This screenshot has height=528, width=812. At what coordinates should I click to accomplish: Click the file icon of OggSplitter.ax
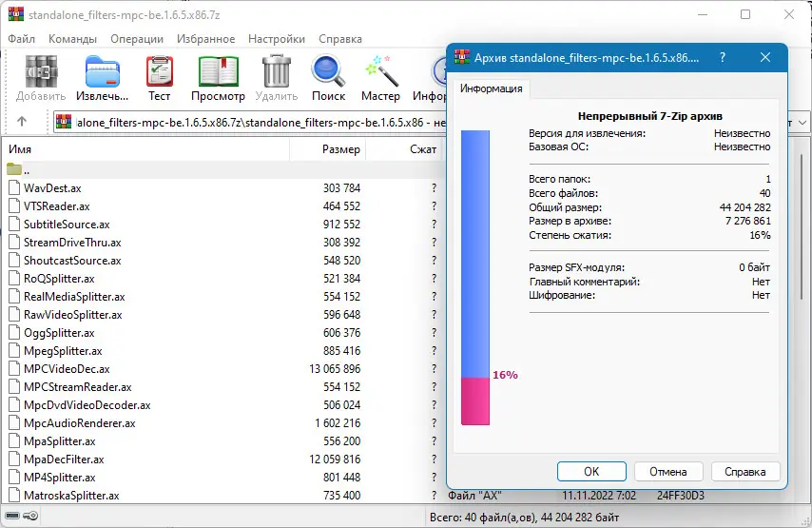coord(14,332)
